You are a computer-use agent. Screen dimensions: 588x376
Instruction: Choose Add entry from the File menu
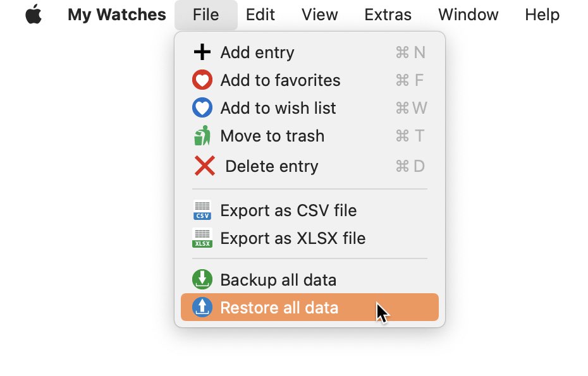pos(310,52)
